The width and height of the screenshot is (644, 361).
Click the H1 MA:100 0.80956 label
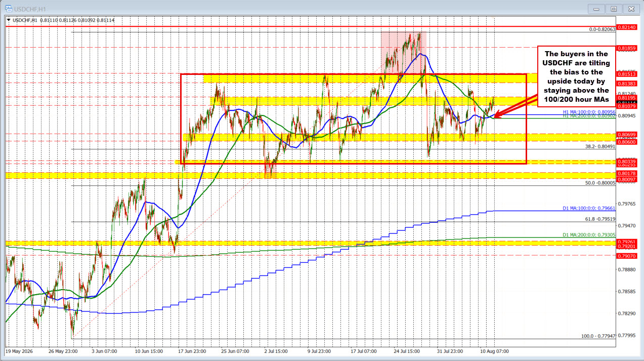[589, 111]
